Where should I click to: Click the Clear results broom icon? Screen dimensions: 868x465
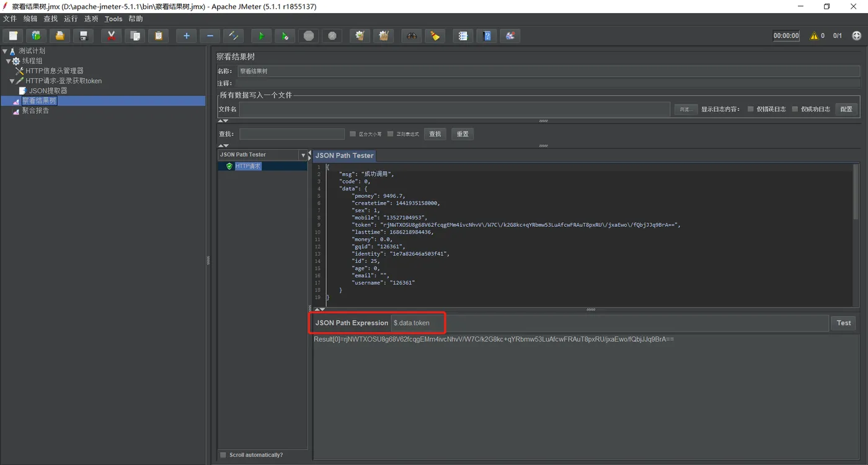pyautogui.click(x=360, y=36)
